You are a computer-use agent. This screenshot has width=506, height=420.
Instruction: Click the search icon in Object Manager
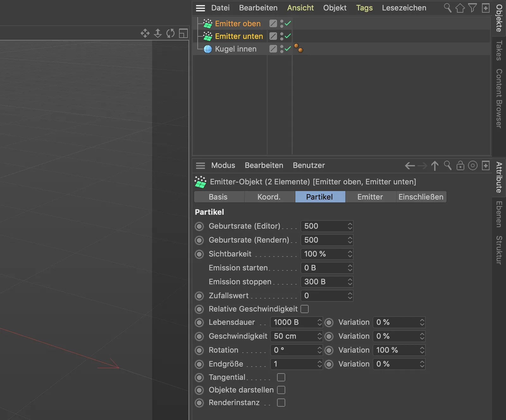point(447,8)
